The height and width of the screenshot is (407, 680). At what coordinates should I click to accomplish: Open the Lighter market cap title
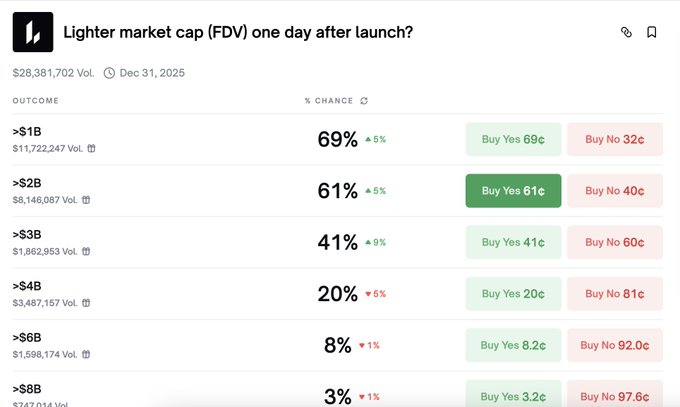pos(238,32)
